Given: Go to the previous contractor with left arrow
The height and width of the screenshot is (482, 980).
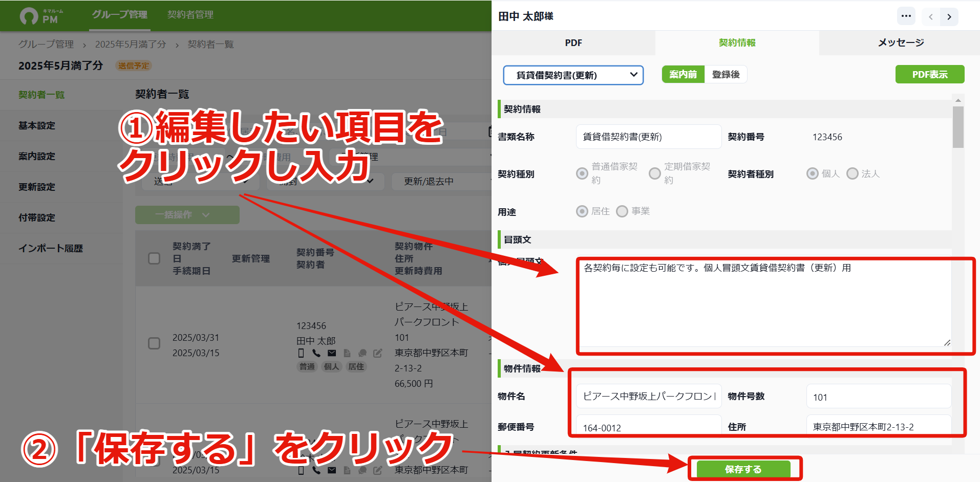Looking at the screenshot, I should 931,17.
